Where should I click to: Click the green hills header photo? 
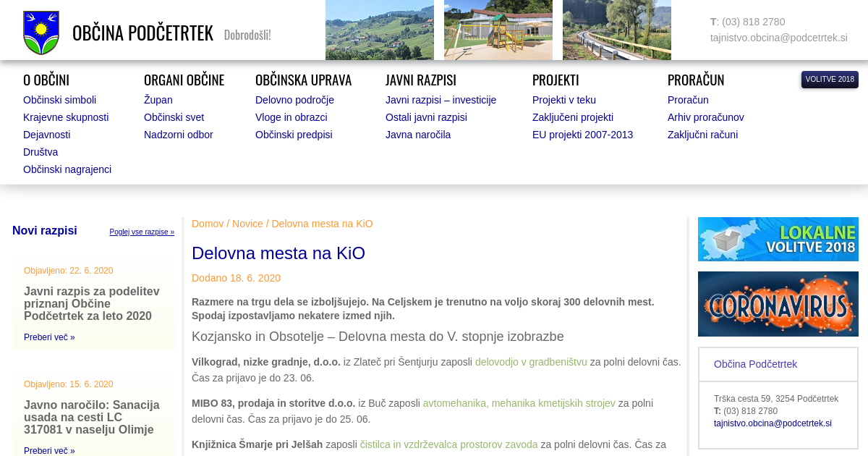(379, 30)
